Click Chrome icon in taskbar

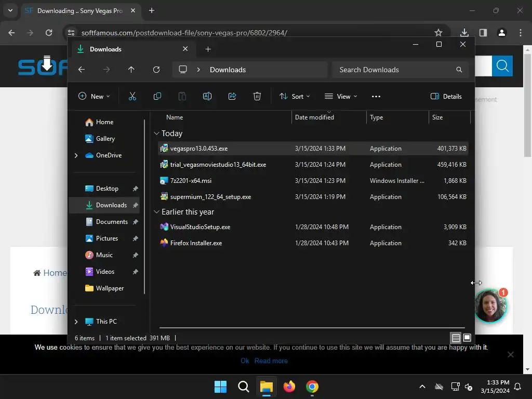312,387
